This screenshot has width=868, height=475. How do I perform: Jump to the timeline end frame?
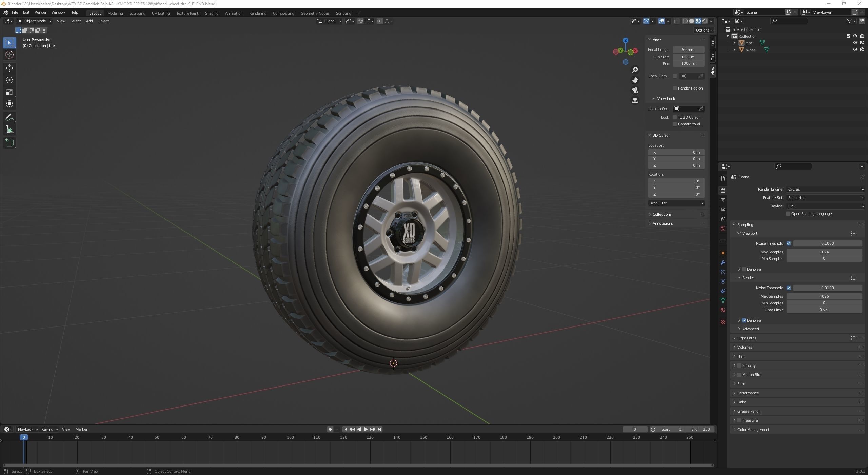[379, 429]
